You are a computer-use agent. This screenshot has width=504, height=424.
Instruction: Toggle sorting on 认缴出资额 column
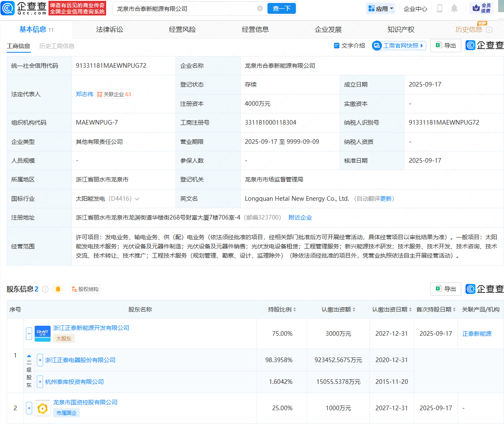354,309
